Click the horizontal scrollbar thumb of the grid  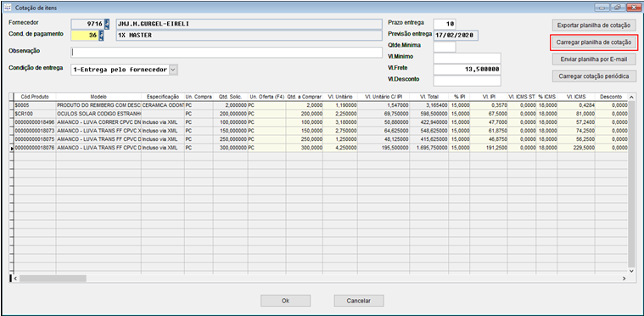point(53,279)
